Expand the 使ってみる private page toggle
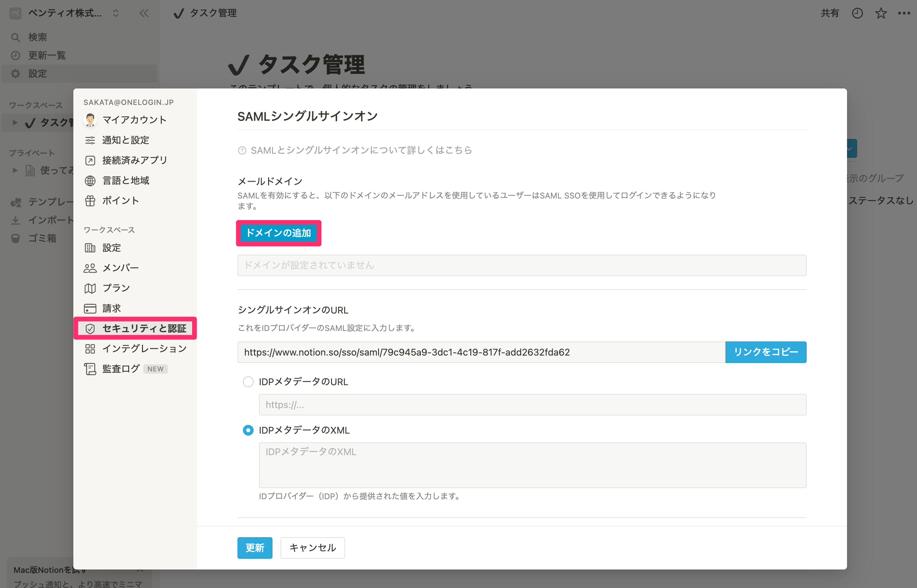 15,170
